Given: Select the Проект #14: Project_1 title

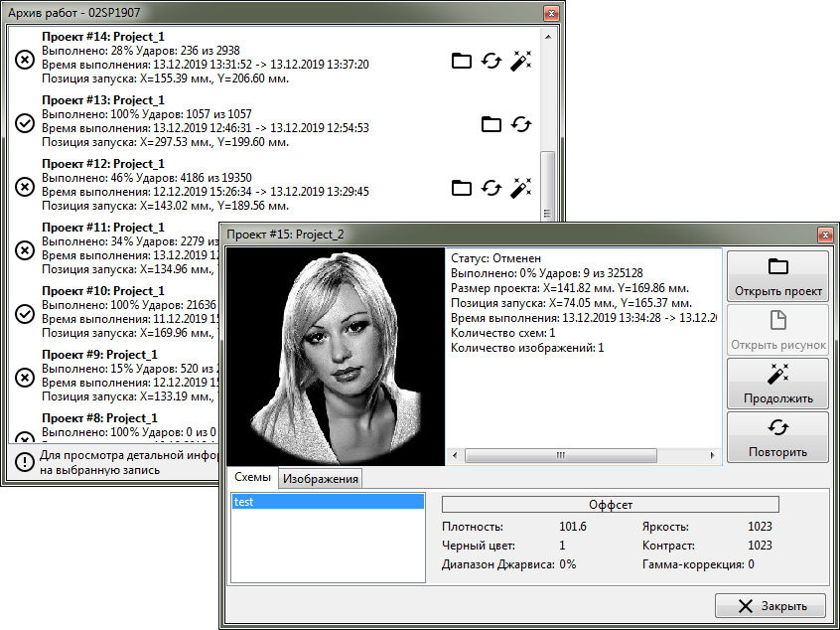Looking at the screenshot, I should [103, 37].
